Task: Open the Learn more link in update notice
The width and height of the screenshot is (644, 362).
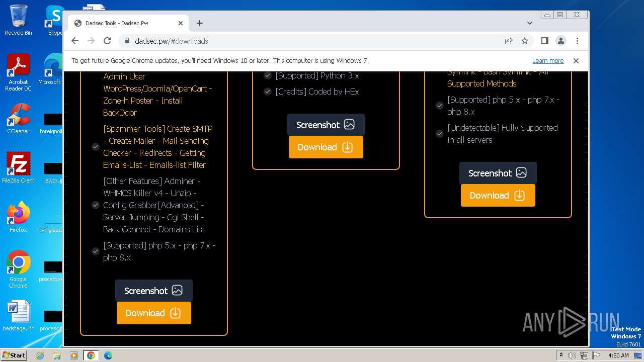Action: pos(548,60)
